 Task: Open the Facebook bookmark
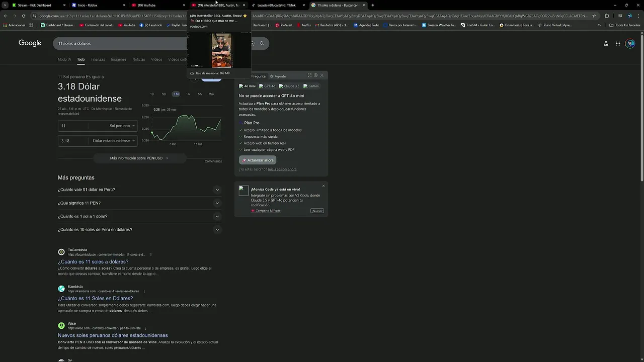[x=151, y=25]
